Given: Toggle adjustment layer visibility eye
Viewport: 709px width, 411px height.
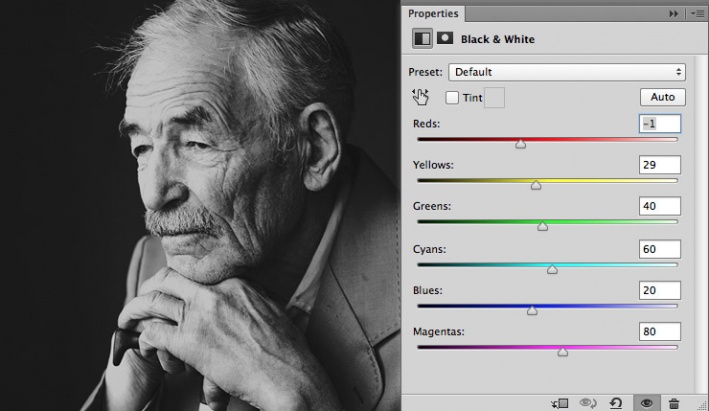Looking at the screenshot, I should (x=647, y=402).
